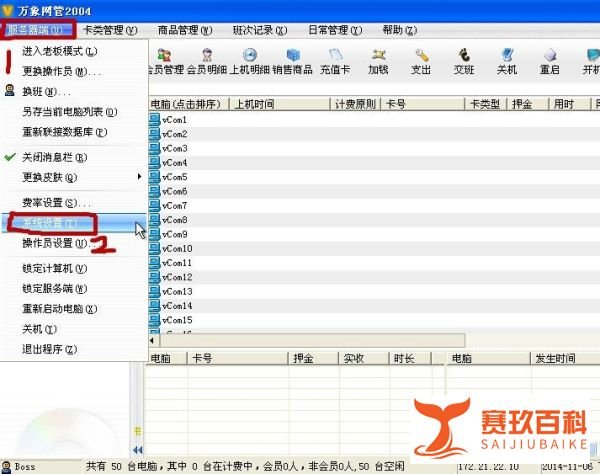Click the 万象网管2004 title bar logo

[x=7, y=10]
